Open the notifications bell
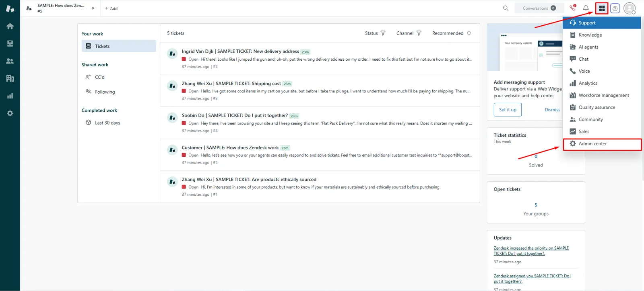 tap(586, 8)
